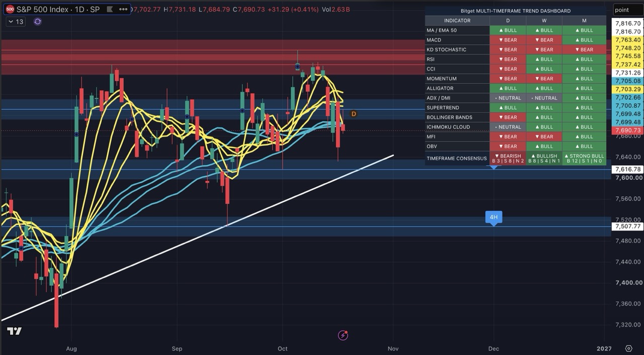Click the STRONG BULL monthly consensus cell

(584, 158)
